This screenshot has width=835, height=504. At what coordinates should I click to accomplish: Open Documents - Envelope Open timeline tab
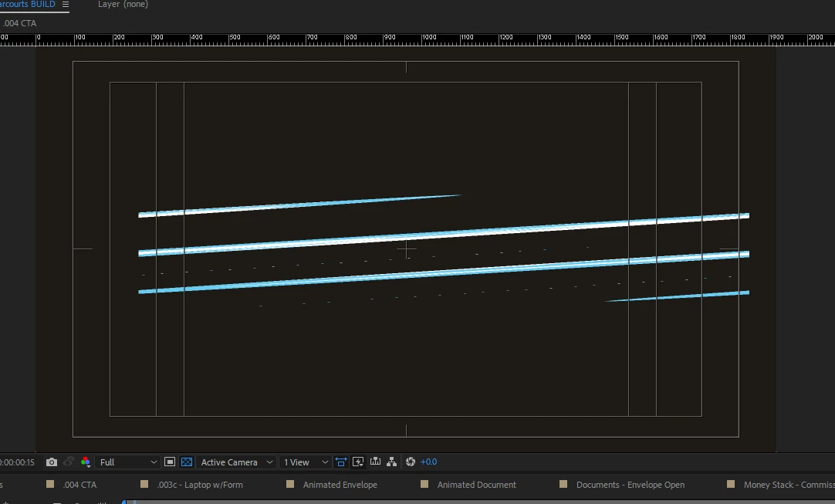pos(630,485)
